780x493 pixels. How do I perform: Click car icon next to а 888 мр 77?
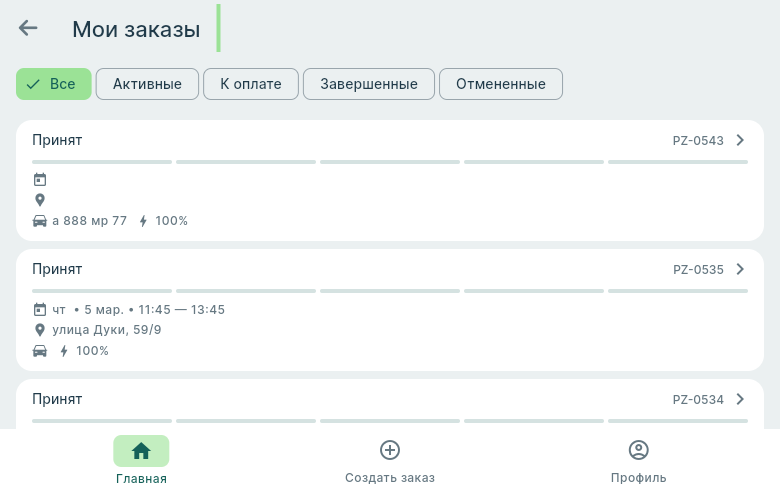tap(40, 221)
